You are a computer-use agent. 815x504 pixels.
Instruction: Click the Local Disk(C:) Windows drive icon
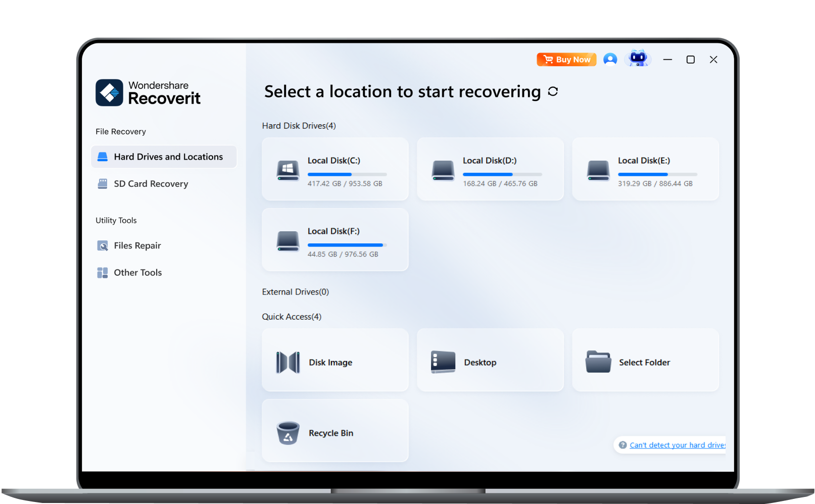click(287, 171)
